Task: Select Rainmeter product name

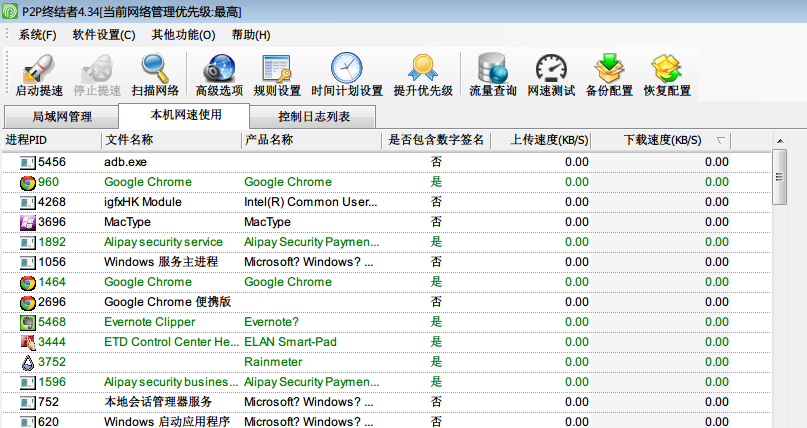Action: coord(273,362)
